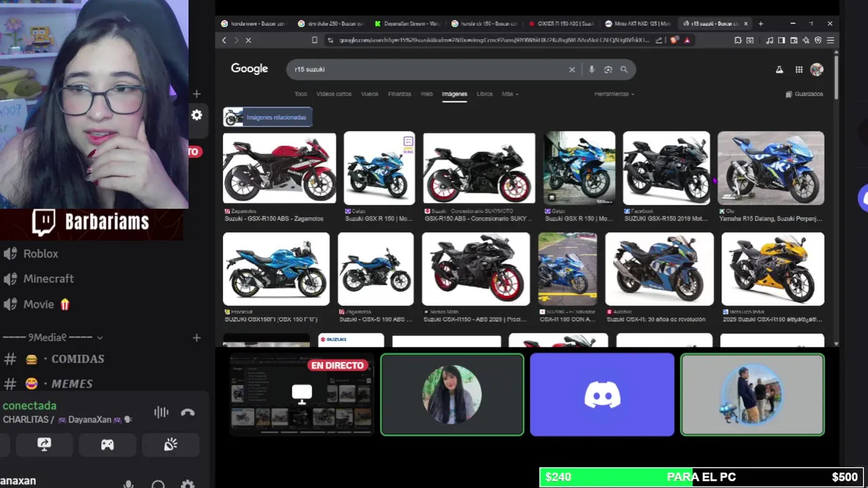Image resolution: width=868 pixels, height=488 pixels.
Task: Open the Discord soundboard button
Action: click(171, 445)
